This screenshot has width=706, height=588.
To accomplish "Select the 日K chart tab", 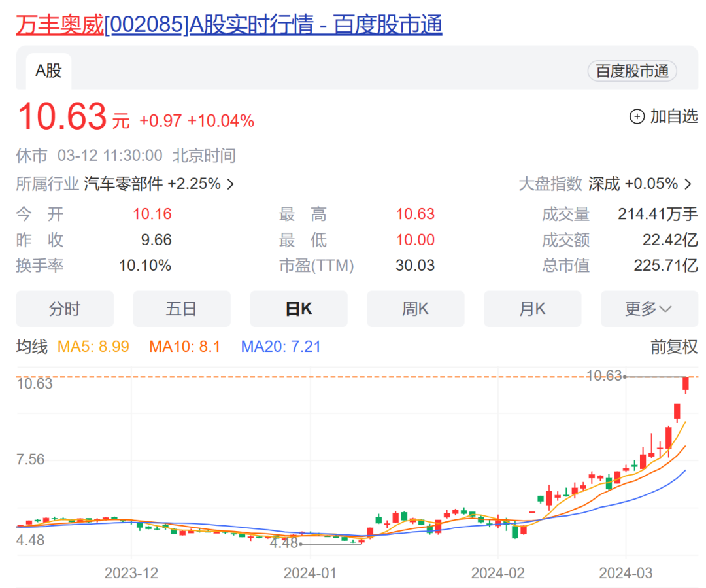I will 299,309.
